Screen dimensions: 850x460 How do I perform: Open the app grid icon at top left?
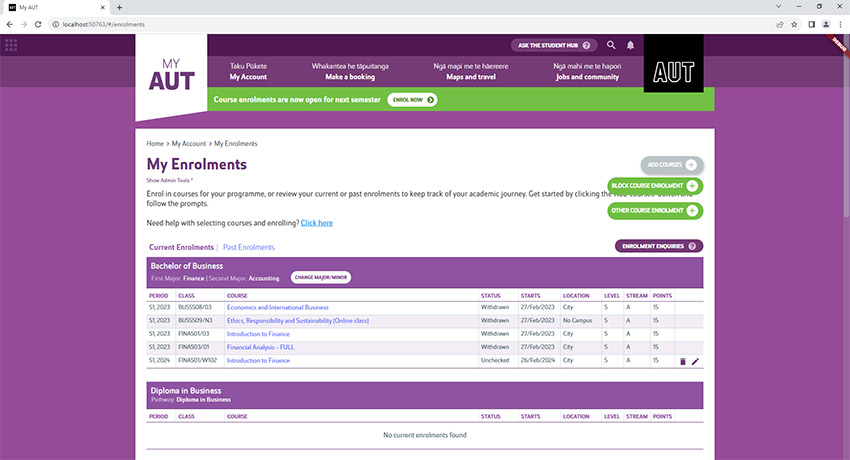pyautogui.click(x=12, y=45)
